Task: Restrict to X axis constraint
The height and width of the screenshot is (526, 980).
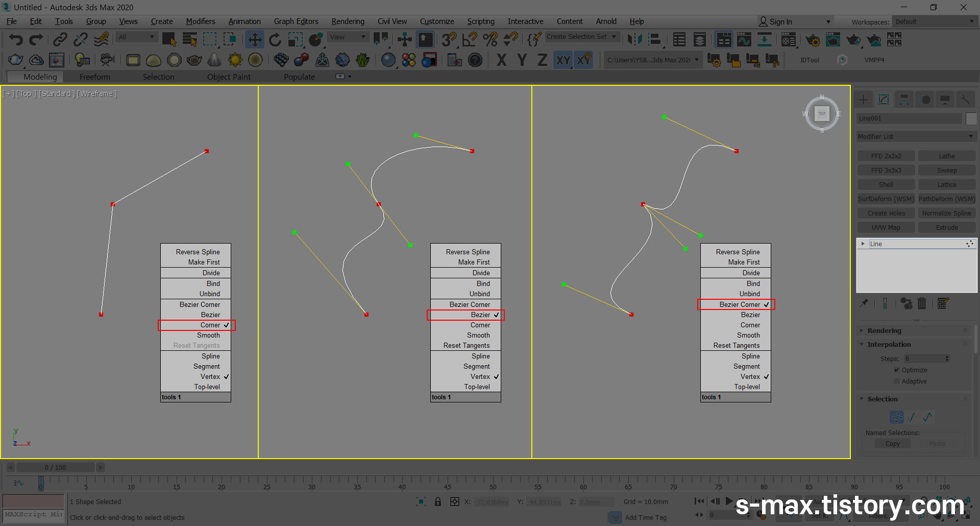Action: (502, 60)
